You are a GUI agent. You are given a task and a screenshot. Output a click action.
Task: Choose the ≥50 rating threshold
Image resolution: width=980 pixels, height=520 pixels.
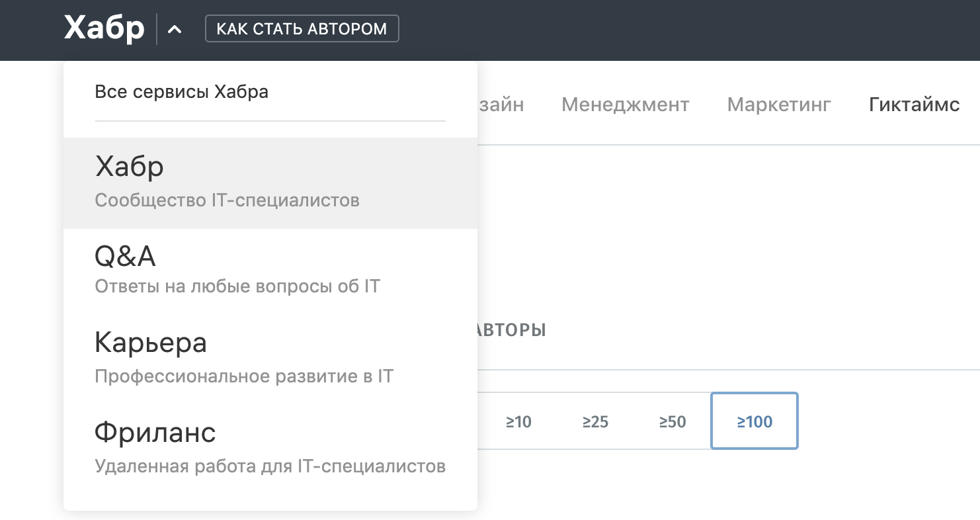tap(673, 421)
